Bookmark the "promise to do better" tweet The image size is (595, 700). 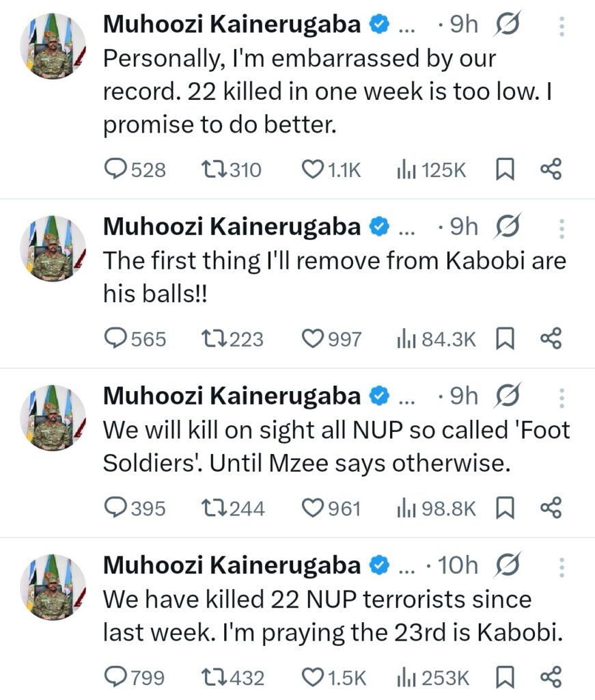[x=504, y=170]
